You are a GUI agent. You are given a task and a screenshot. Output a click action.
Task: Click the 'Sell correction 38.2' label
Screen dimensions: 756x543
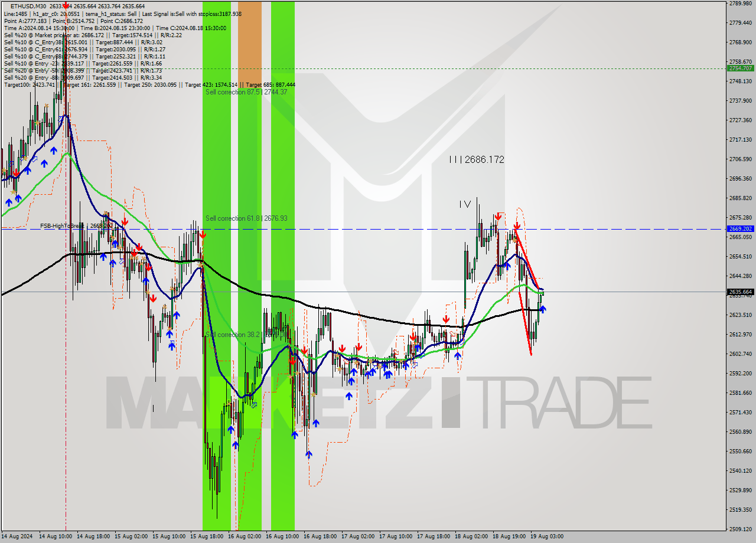pyautogui.click(x=233, y=335)
